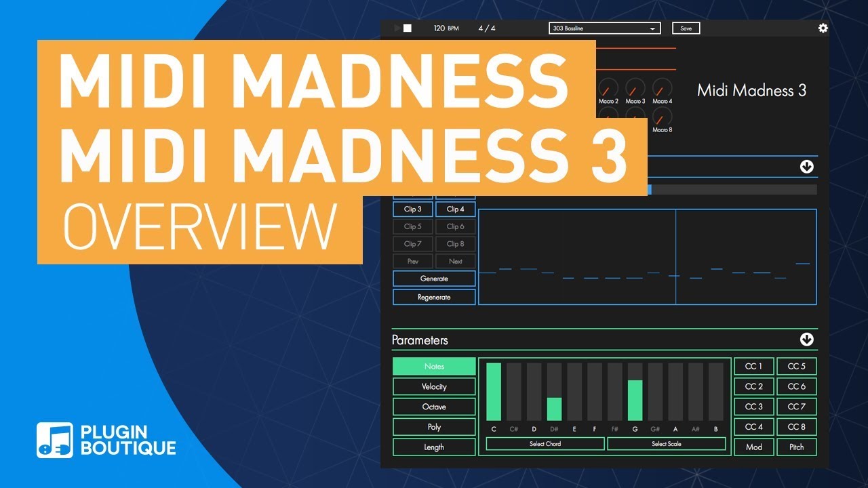Screen dimensions: 868x488
Task: Raise the B note probability bar
Action: tap(716, 392)
